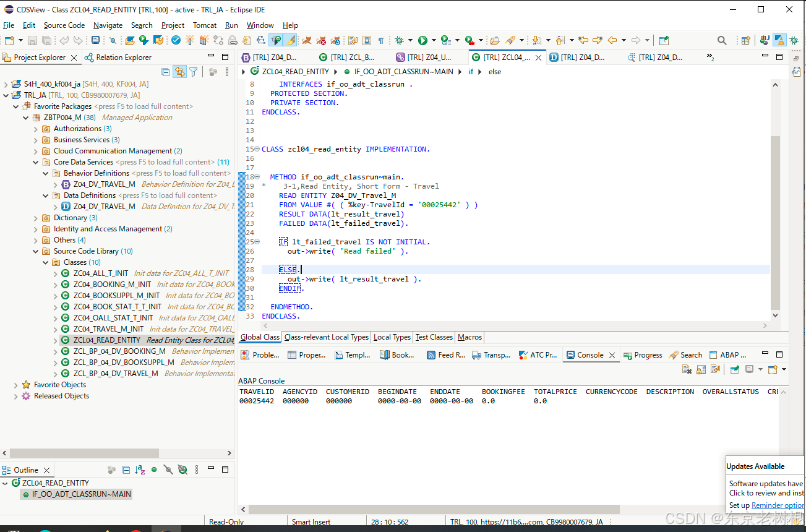Open the Debug button dropdown arrow

coord(411,40)
